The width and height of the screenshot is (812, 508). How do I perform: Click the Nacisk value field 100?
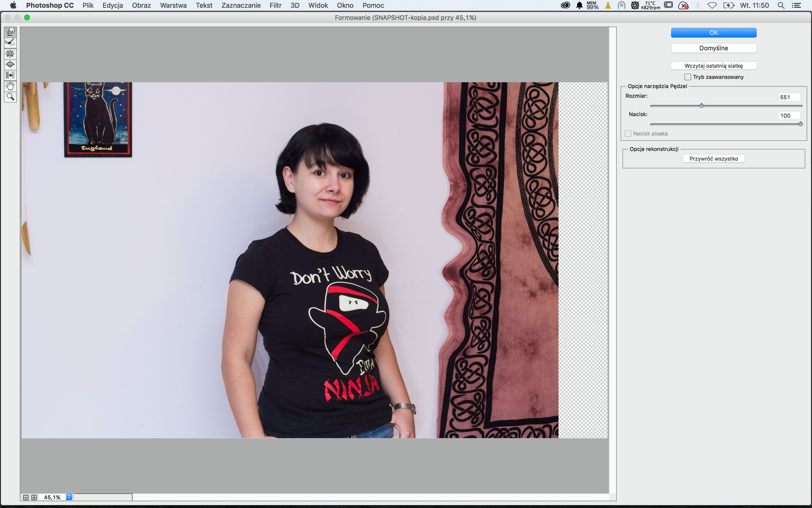point(789,115)
